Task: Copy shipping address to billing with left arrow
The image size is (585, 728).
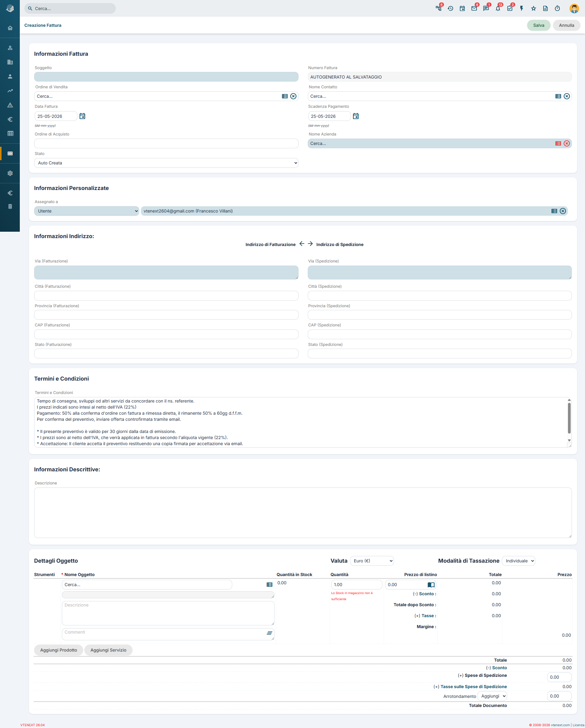Action: [302, 244]
